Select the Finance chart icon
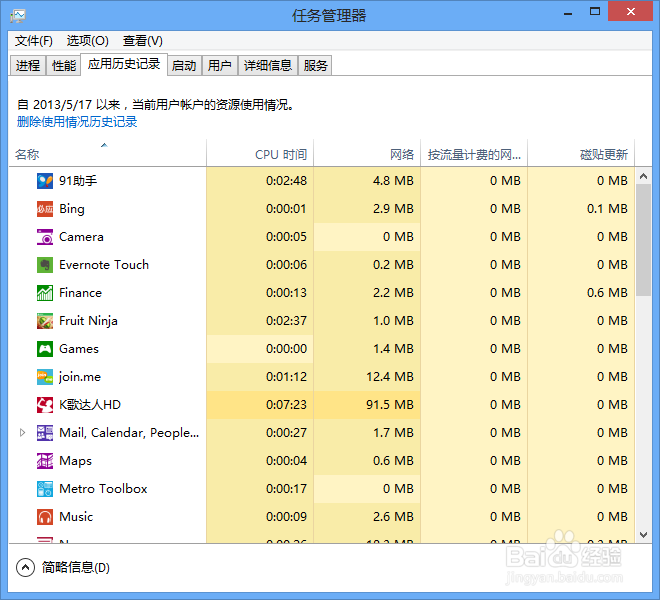This screenshot has width=660, height=600. tap(45, 293)
